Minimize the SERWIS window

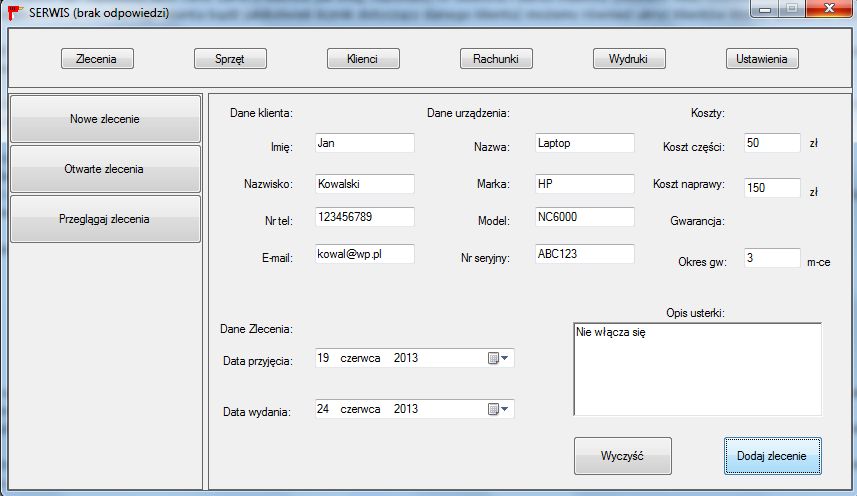765,9
